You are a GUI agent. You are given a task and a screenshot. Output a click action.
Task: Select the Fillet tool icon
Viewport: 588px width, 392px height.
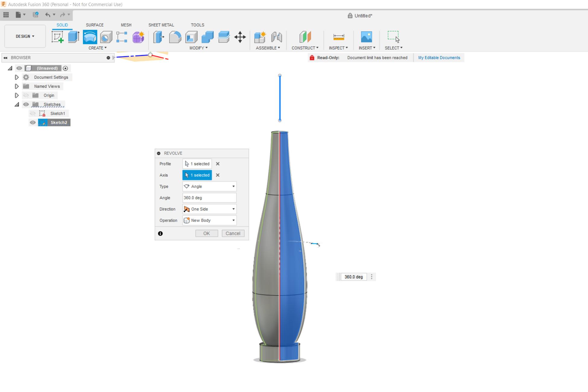click(x=175, y=37)
